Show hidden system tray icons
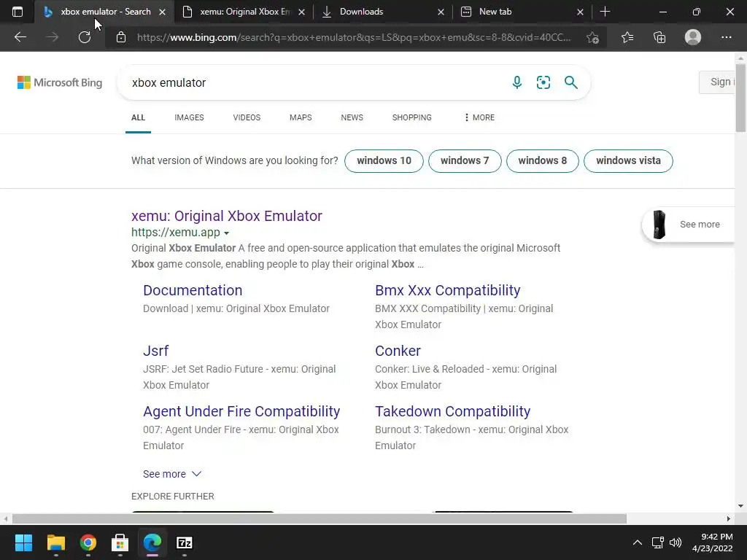Viewport: 747px width, 560px height. pyautogui.click(x=637, y=542)
